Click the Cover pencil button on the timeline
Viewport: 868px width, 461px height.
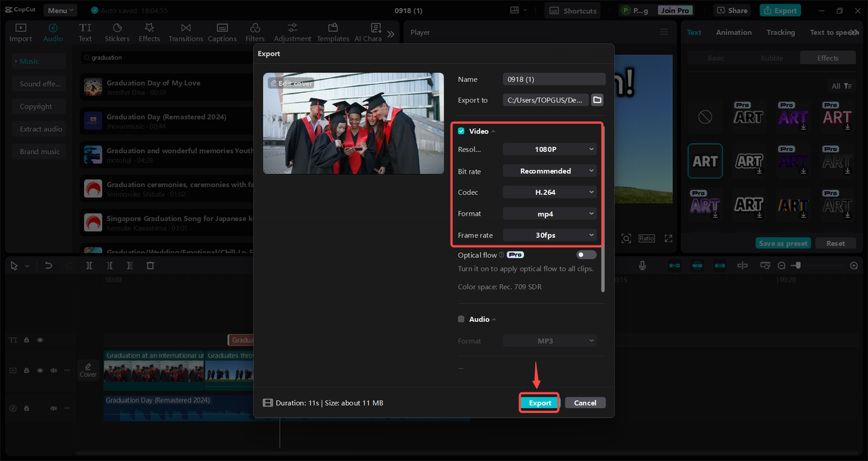(x=88, y=370)
